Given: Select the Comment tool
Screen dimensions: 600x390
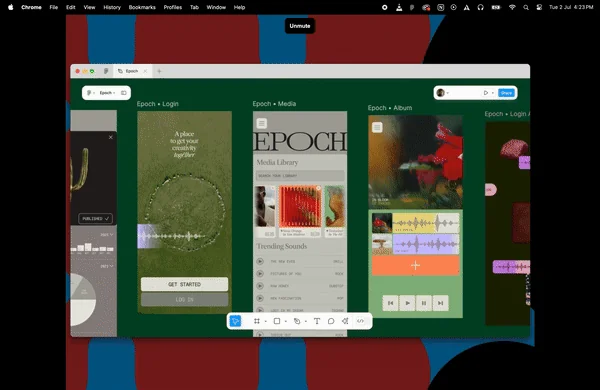Looking at the screenshot, I should tap(331, 321).
